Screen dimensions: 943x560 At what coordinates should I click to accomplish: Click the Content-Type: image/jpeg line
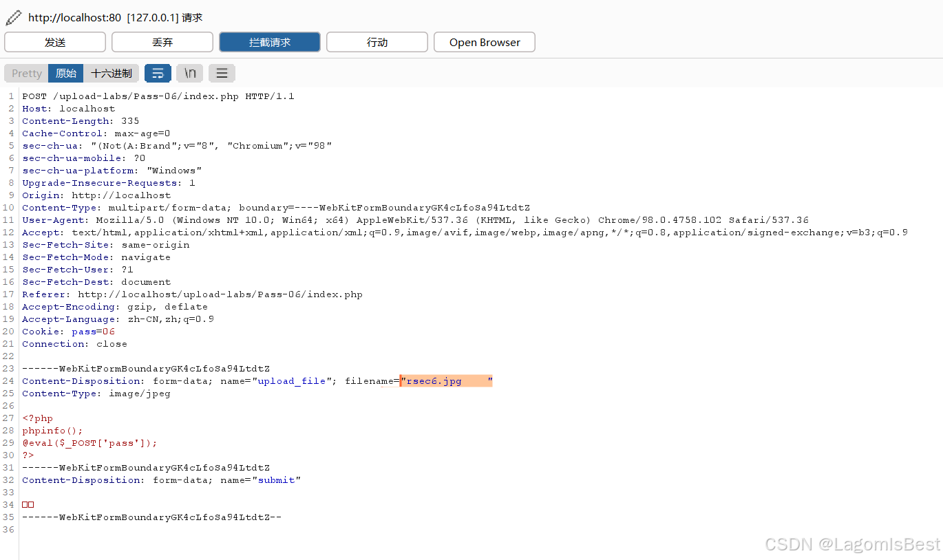tap(96, 394)
